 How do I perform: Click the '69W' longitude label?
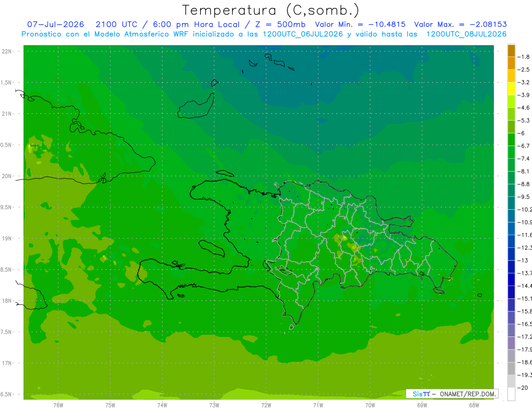coord(422,405)
